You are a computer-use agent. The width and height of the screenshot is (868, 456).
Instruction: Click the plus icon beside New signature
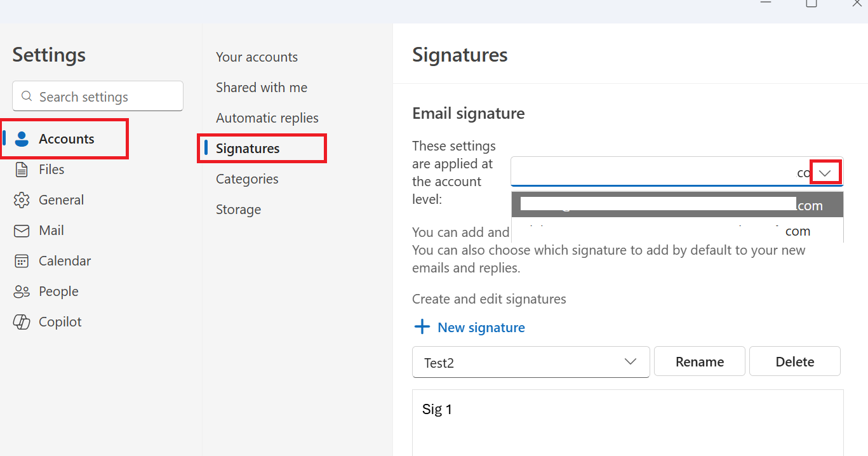click(422, 327)
